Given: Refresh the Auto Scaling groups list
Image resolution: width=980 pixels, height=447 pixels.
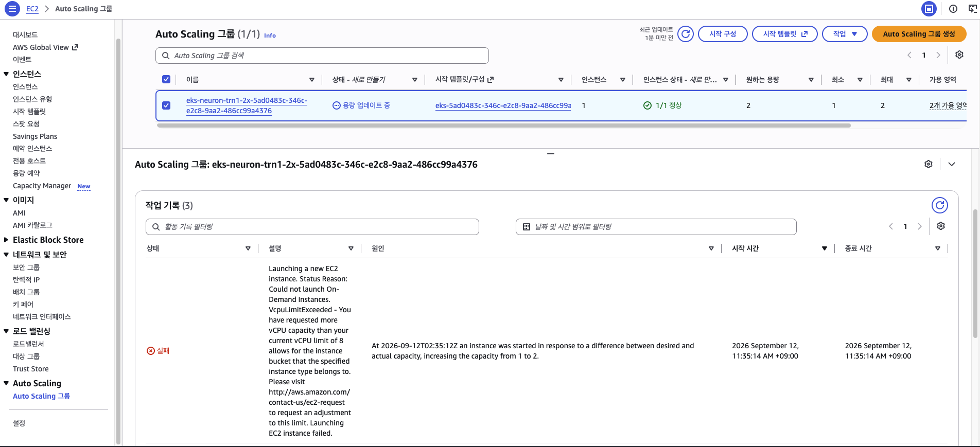Looking at the screenshot, I should (686, 34).
